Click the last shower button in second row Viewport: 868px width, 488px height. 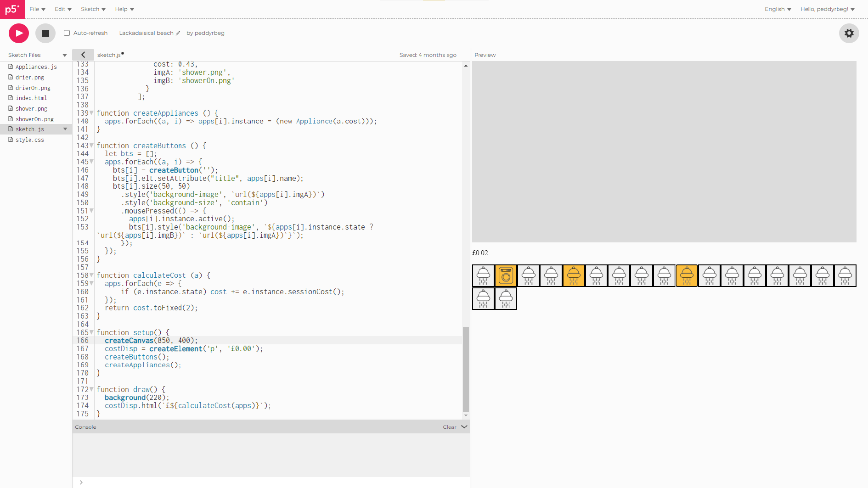click(x=506, y=299)
